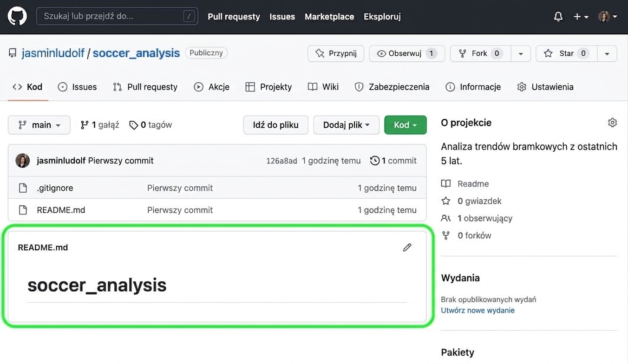This screenshot has width=628, height=364.
Task: Focus the 'Szukaj lub przejdź do...' search field
Action: (x=117, y=16)
